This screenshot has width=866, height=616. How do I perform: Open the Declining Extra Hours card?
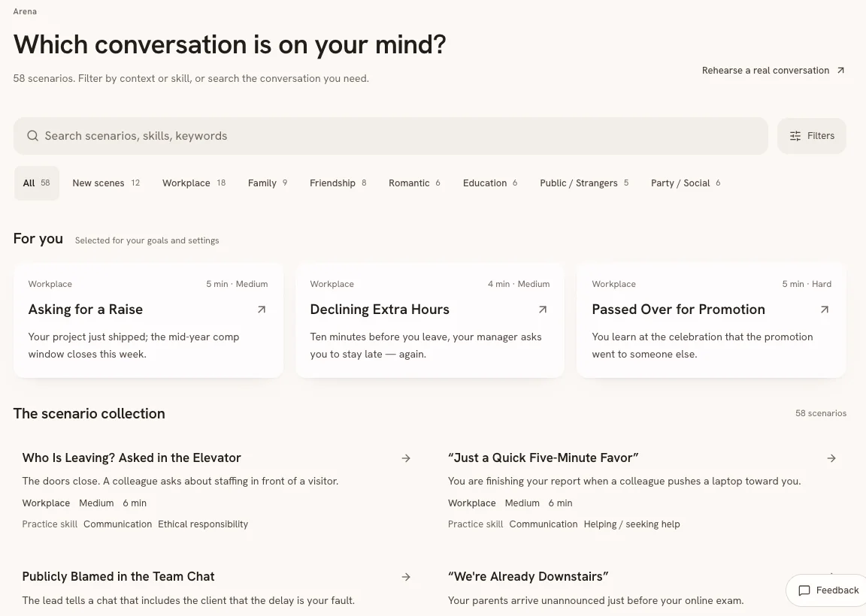point(430,321)
